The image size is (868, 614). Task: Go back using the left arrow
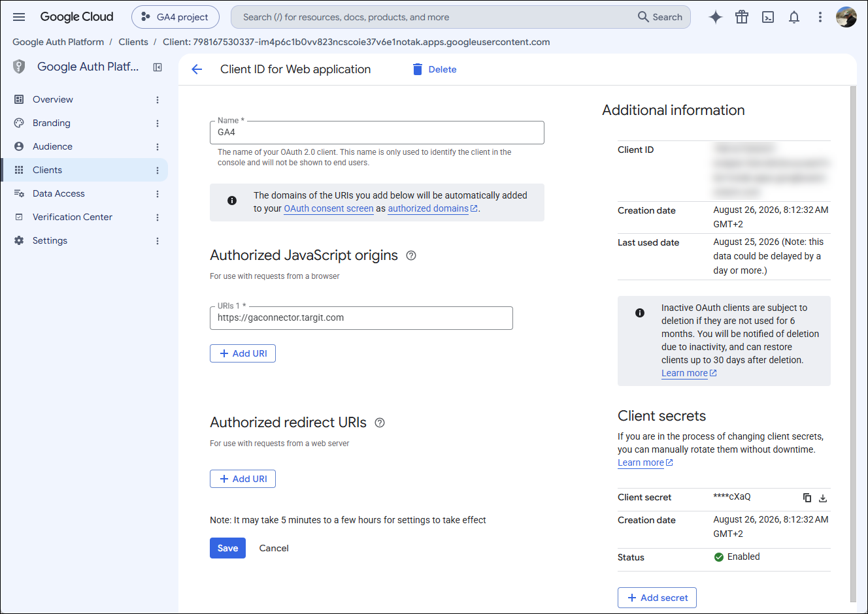coord(197,69)
